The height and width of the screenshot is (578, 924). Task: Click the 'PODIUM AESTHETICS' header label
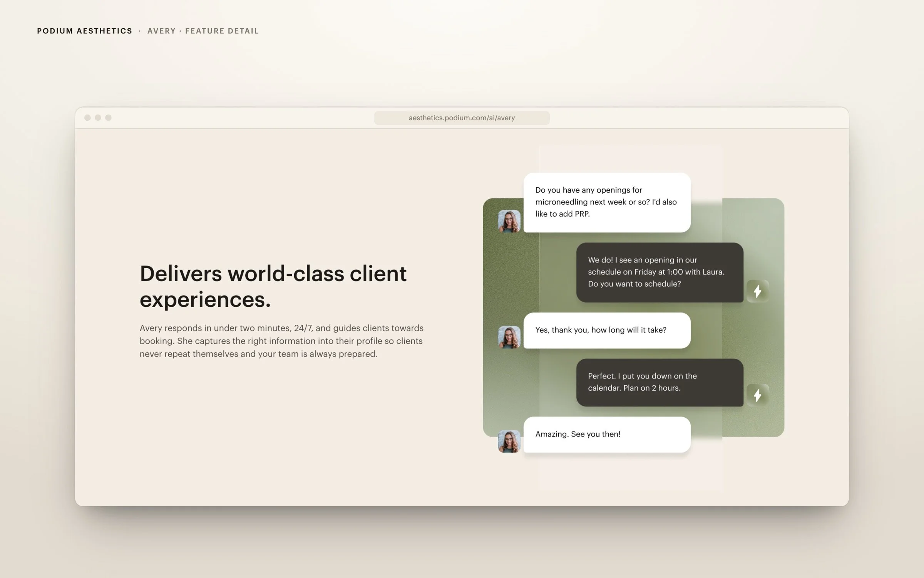click(85, 31)
